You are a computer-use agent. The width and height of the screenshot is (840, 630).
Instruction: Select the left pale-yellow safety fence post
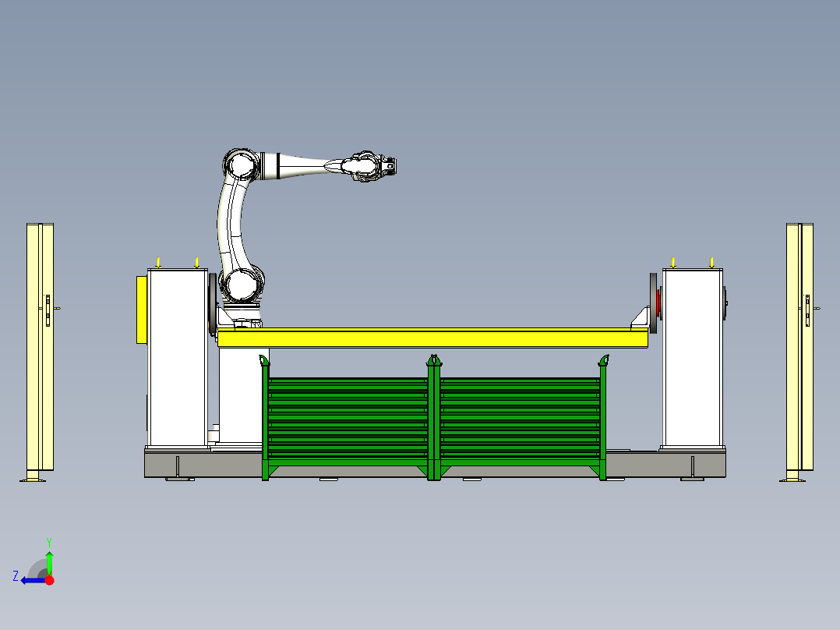tap(41, 351)
